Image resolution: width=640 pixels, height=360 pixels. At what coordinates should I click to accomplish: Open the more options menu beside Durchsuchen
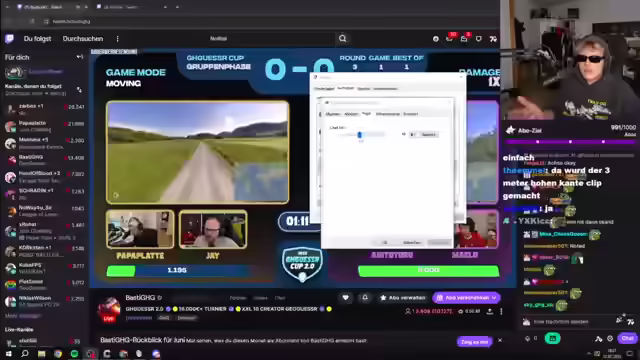pos(118,39)
